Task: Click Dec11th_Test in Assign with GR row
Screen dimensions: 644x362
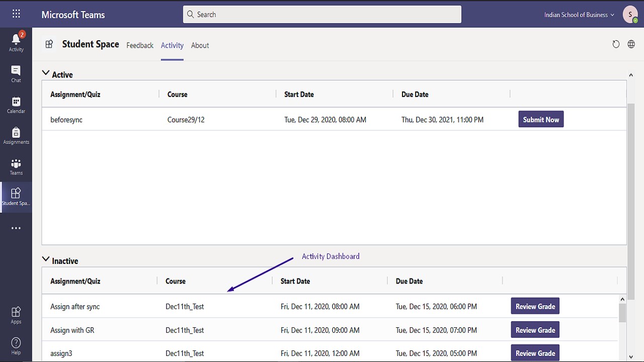Action: (x=185, y=330)
